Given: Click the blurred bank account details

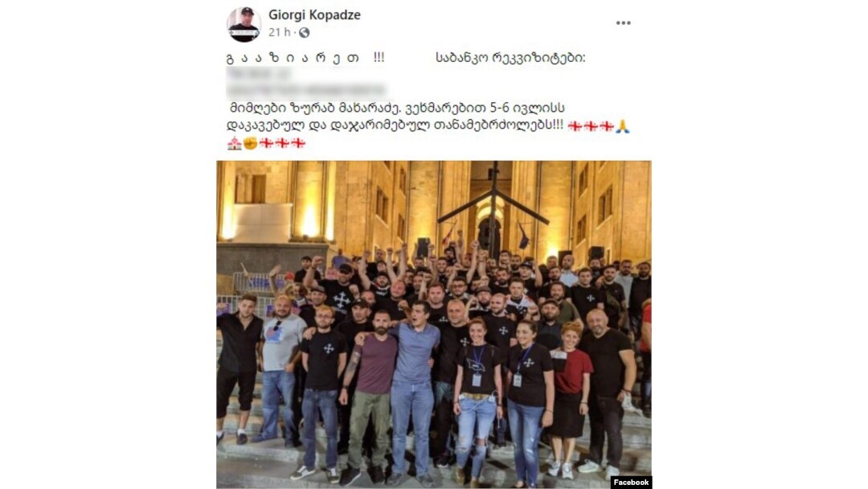Looking at the screenshot, I should click(x=305, y=81).
